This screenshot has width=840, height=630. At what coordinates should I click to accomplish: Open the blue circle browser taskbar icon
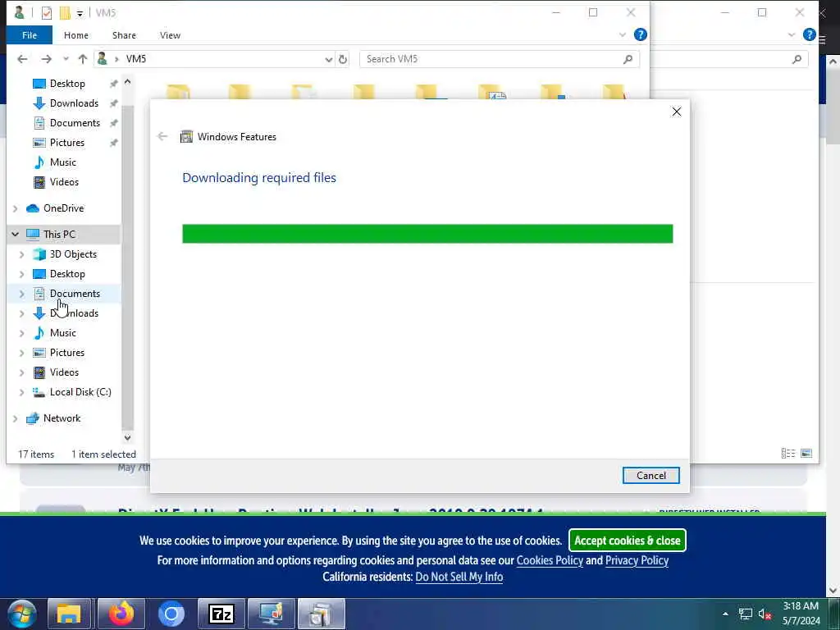coord(171,614)
